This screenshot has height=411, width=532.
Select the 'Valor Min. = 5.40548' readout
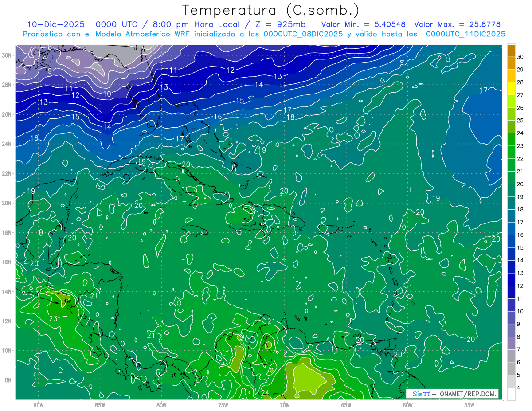pos(363,24)
